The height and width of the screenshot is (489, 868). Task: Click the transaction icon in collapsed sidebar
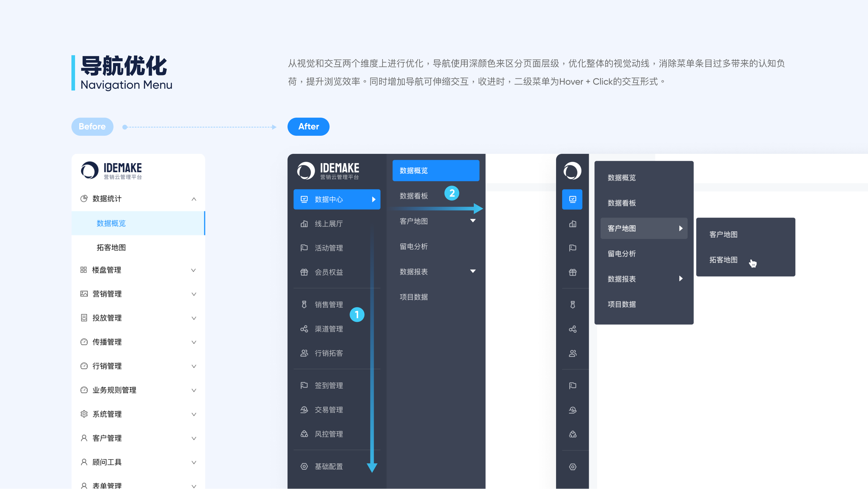(x=573, y=410)
